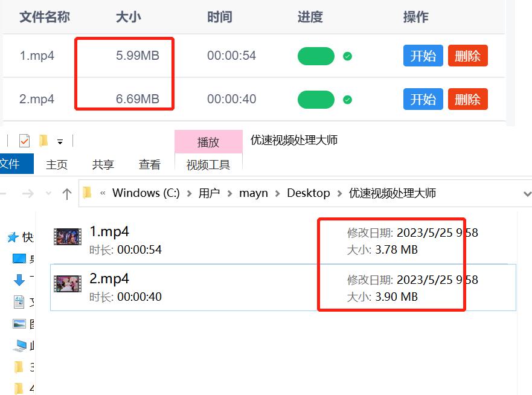Switch to the 查看 ribbon tab
The width and height of the screenshot is (532, 395).
tap(149, 164)
